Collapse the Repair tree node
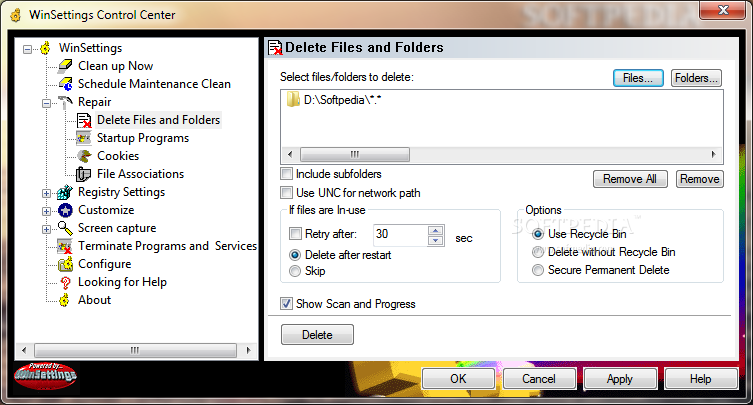Viewport: 753px width, 405px height. click(47, 103)
